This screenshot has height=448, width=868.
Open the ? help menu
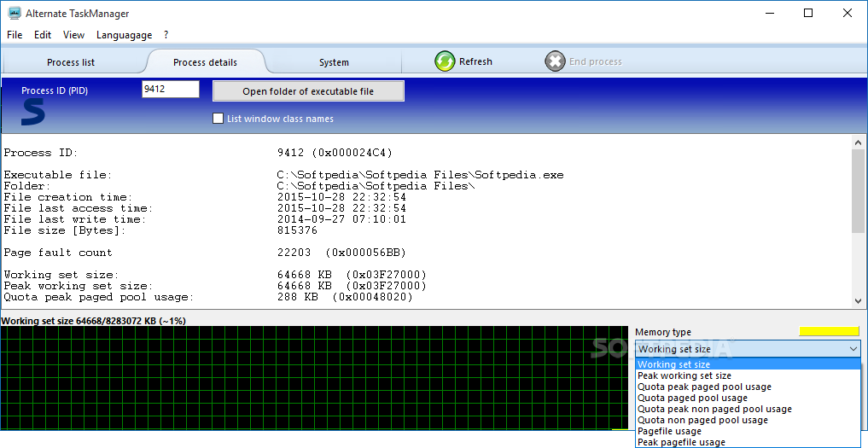(166, 35)
